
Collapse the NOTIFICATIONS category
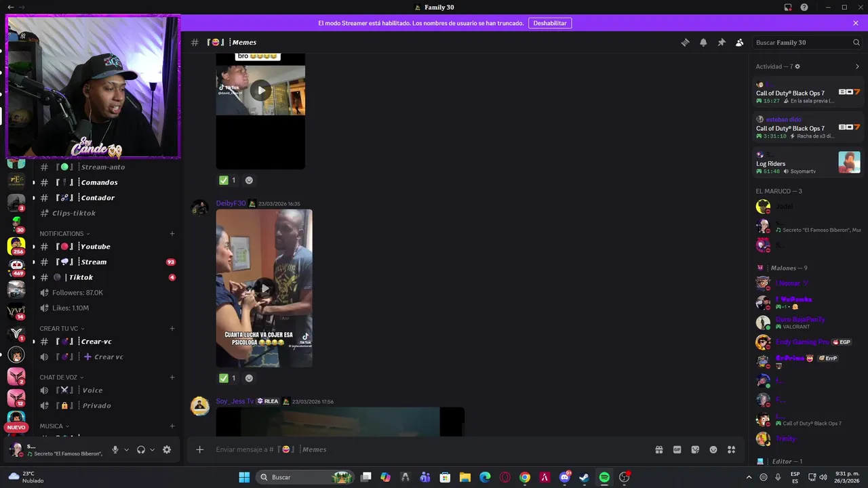pyautogui.click(x=64, y=234)
